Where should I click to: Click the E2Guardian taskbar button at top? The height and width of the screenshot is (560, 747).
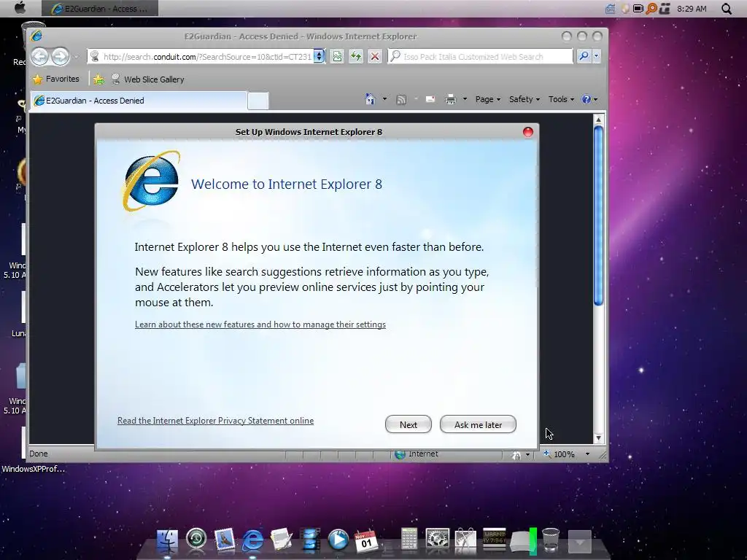[x=99, y=9]
